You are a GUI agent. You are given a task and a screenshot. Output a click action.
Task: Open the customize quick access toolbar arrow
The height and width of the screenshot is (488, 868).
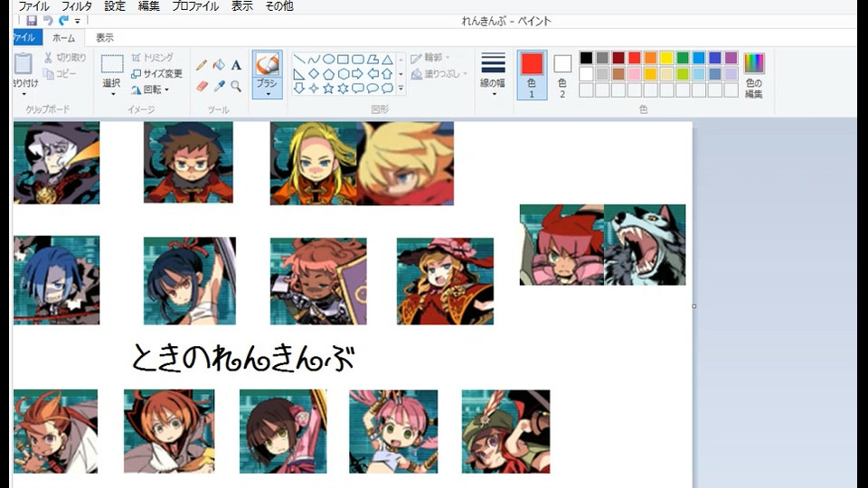pyautogui.click(x=78, y=22)
